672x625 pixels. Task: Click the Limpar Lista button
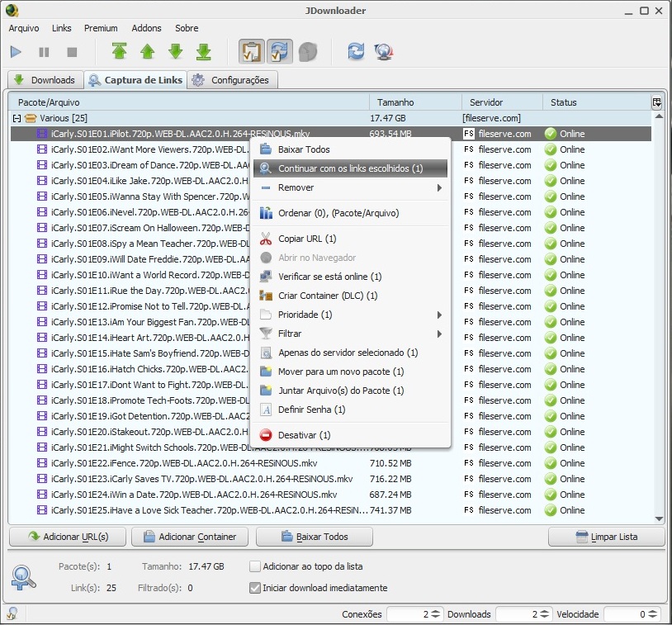607,537
